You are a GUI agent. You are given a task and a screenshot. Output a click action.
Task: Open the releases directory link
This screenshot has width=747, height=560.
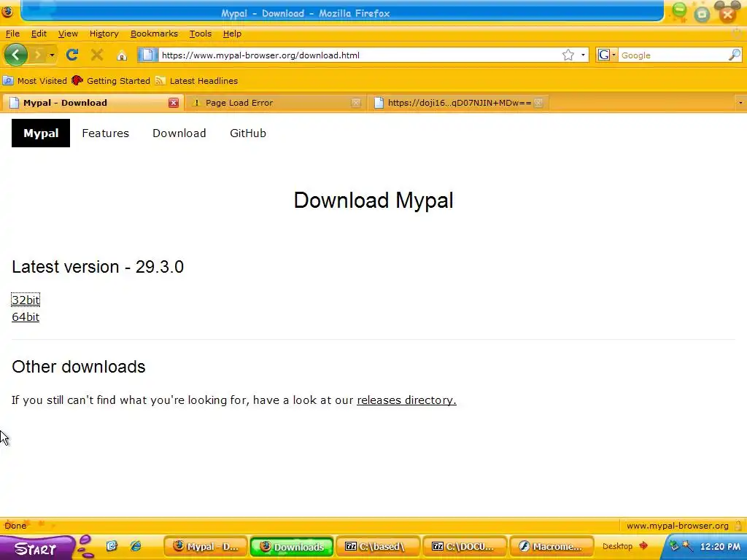[406, 400]
